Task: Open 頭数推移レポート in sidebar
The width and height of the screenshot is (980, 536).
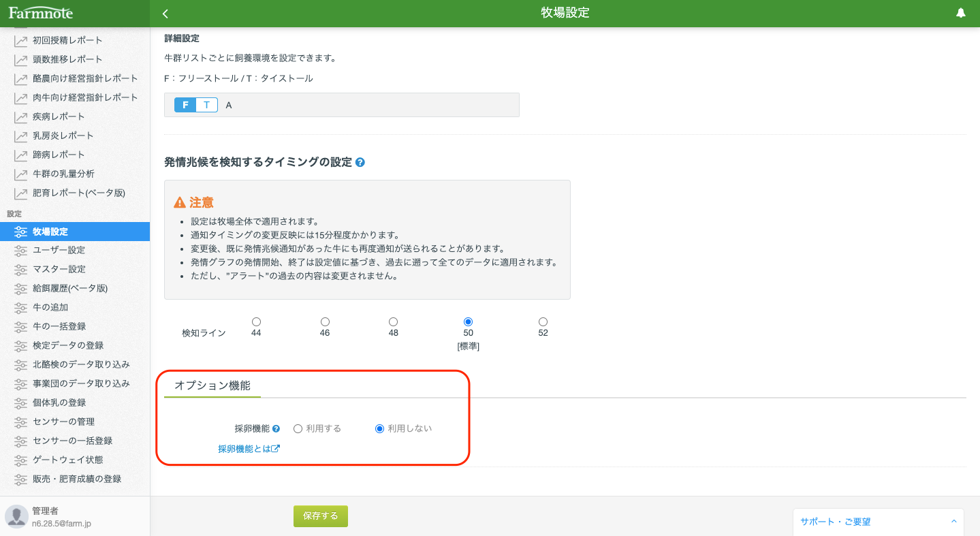Action: point(67,59)
